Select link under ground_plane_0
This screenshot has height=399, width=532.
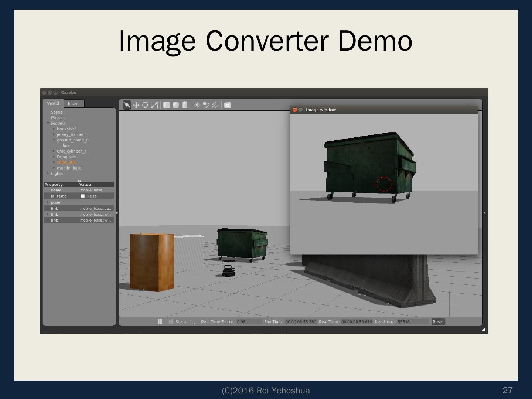coord(66,146)
